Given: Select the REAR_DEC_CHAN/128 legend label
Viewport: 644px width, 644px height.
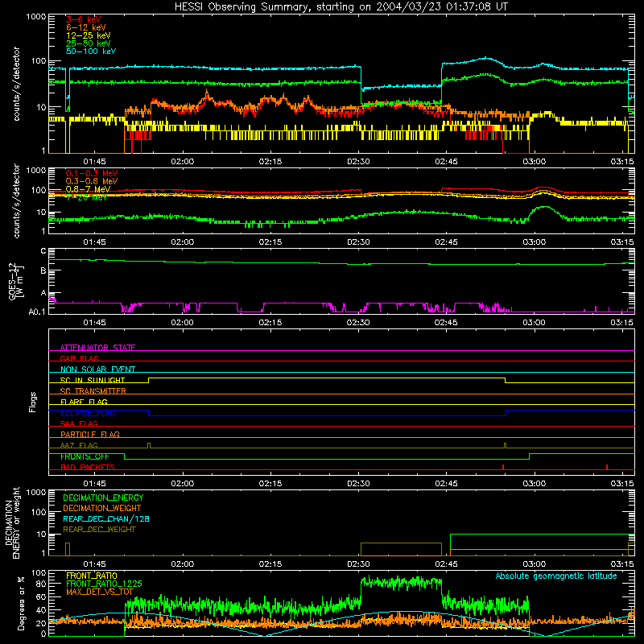Looking at the screenshot, I should (106, 518).
